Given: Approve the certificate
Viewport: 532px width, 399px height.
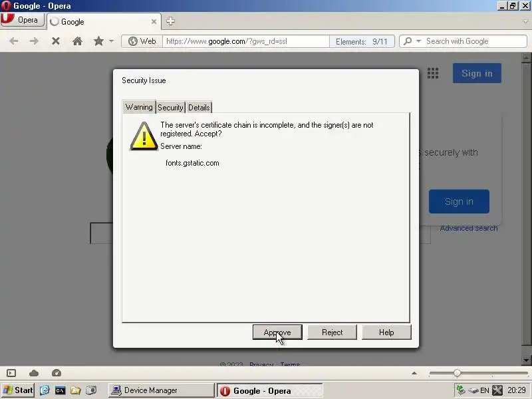Looking at the screenshot, I should coord(277,332).
